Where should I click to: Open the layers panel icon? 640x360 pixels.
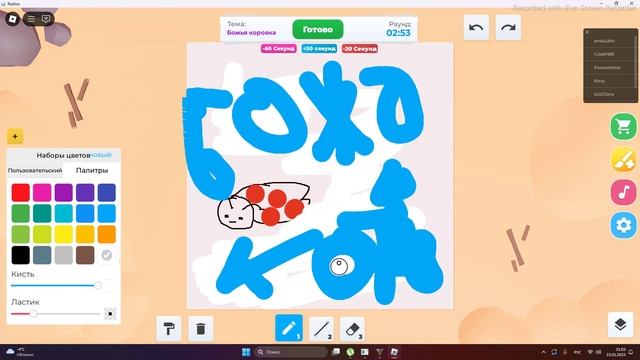(x=620, y=324)
